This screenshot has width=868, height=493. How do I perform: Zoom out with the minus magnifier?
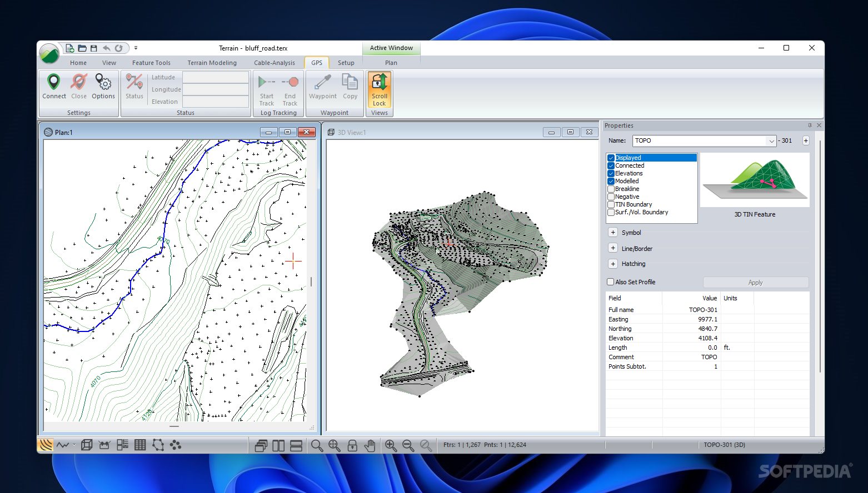(408, 445)
